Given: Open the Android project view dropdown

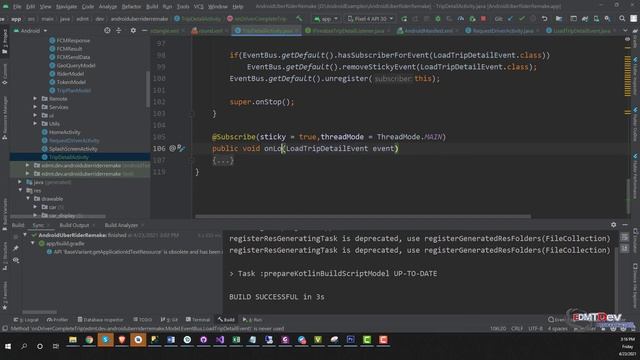Looking at the screenshot, I should (x=31, y=31).
